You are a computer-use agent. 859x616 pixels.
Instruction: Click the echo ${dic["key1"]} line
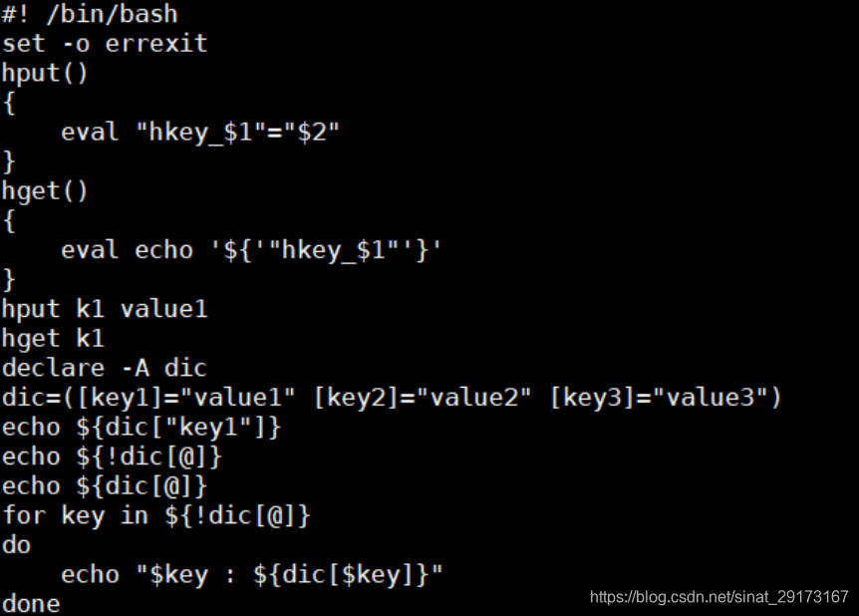(142, 427)
